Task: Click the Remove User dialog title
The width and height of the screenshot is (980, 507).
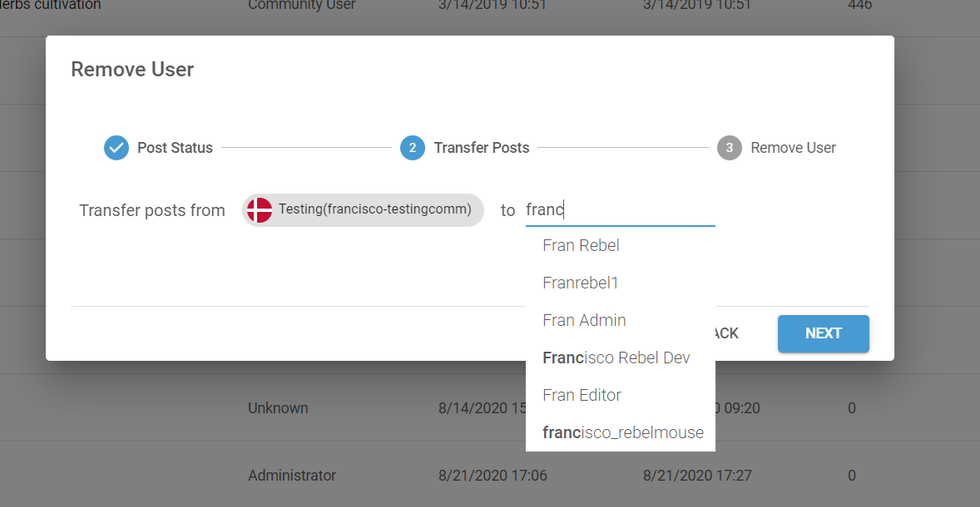Action: click(x=132, y=70)
